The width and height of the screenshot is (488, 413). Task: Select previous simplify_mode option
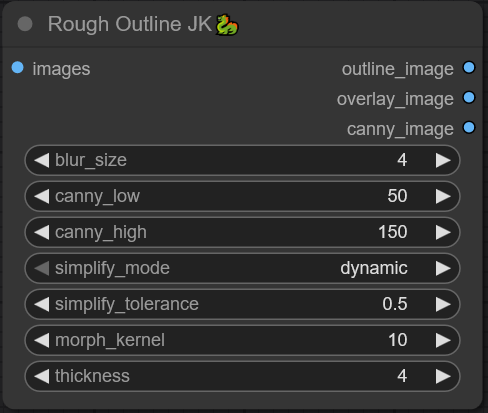(42, 268)
